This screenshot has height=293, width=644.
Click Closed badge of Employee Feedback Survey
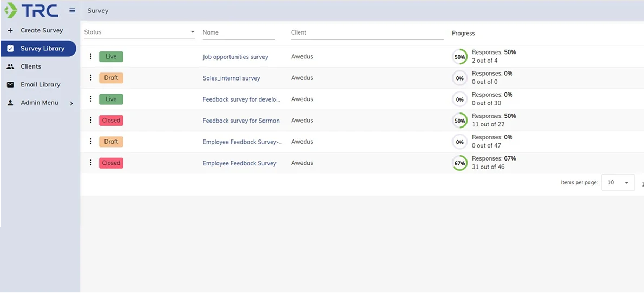tap(111, 163)
